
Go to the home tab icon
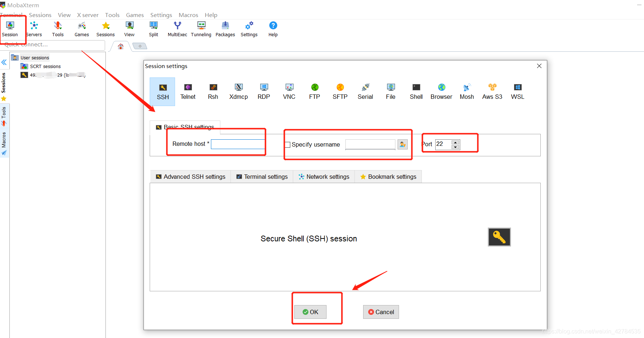pyautogui.click(x=121, y=46)
